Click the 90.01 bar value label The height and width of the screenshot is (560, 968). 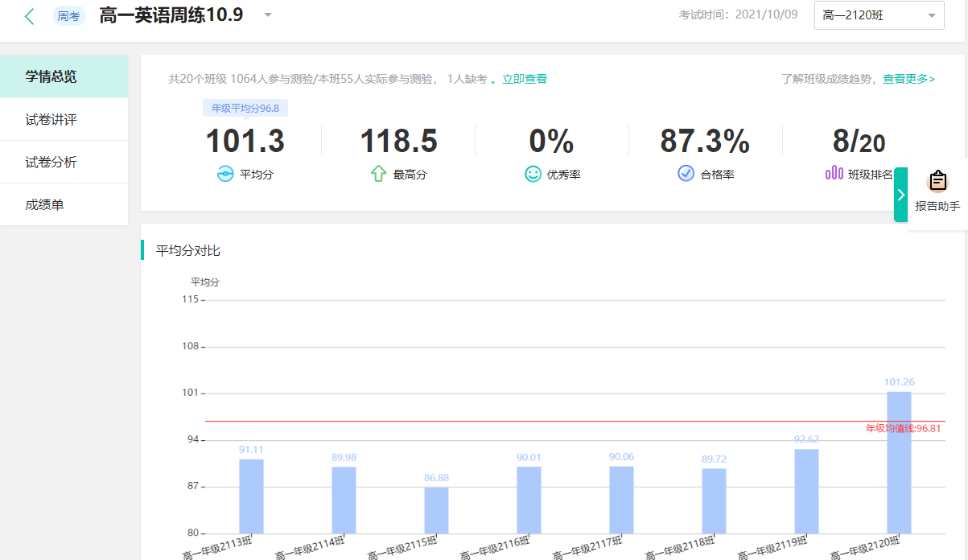tap(529, 457)
